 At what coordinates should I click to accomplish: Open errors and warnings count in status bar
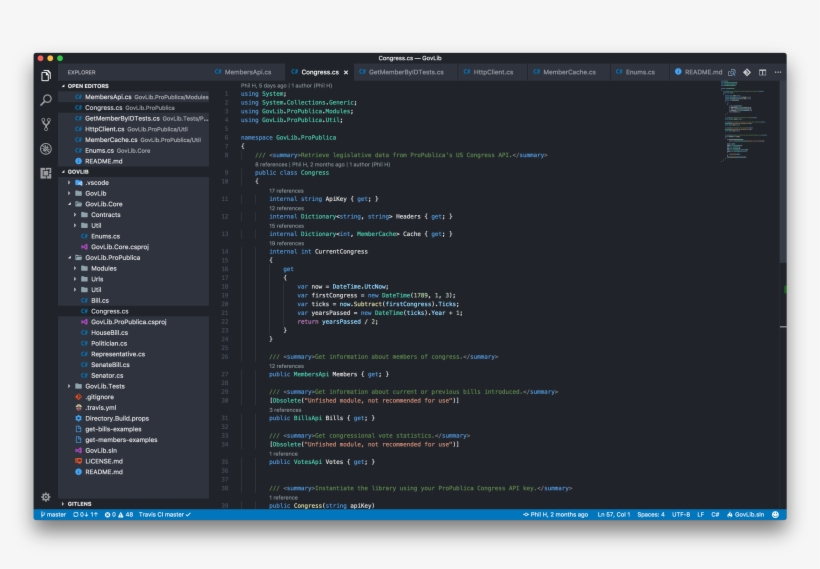119,515
